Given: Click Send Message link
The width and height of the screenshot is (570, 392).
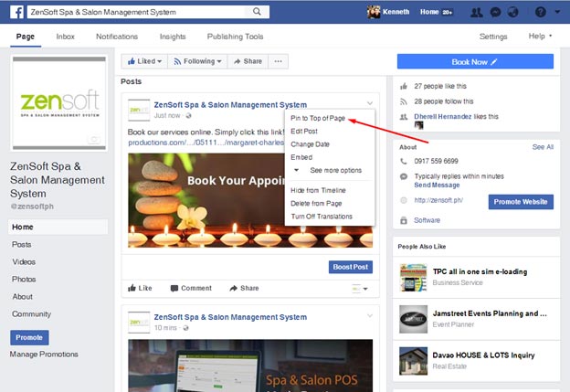Looking at the screenshot, I should pyautogui.click(x=437, y=185).
